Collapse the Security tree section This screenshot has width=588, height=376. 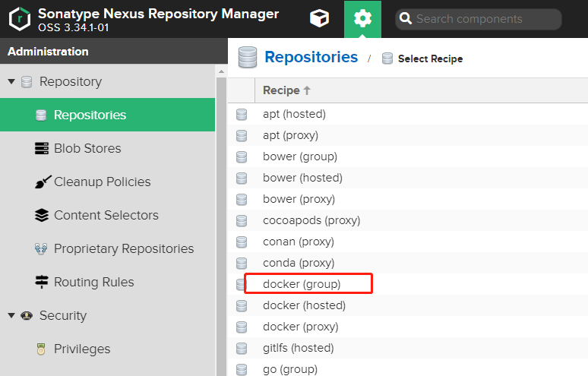point(11,316)
